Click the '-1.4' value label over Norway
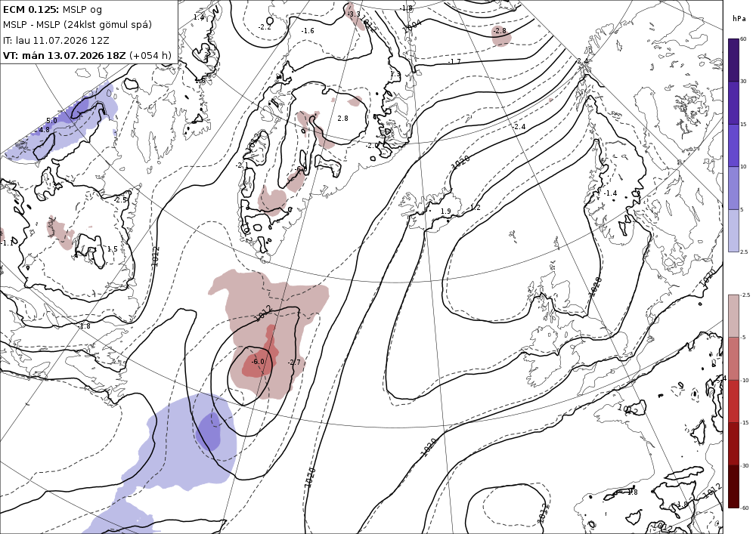756x534 pixels. (x=610, y=193)
